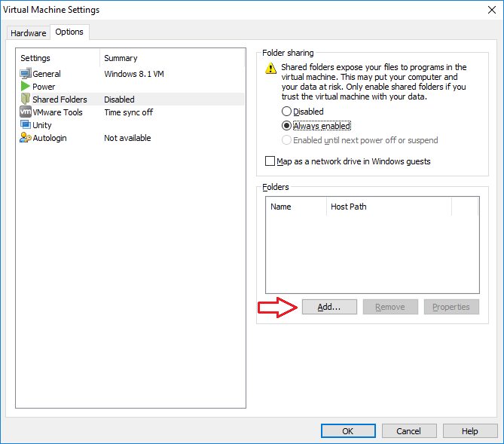
Task: Confirm settings with the OK button
Action: (348, 431)
